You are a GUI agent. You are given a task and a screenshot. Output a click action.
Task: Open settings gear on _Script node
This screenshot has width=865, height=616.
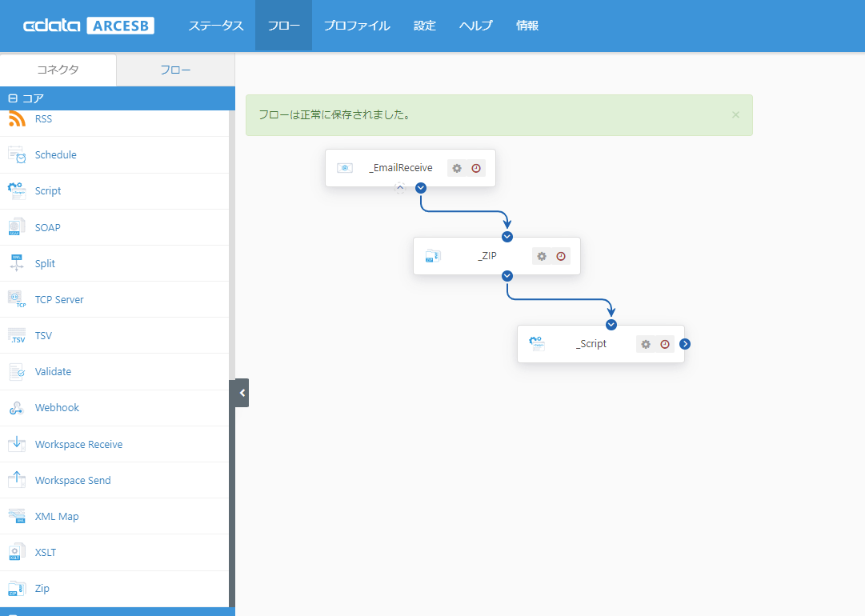tap(646, 344)
